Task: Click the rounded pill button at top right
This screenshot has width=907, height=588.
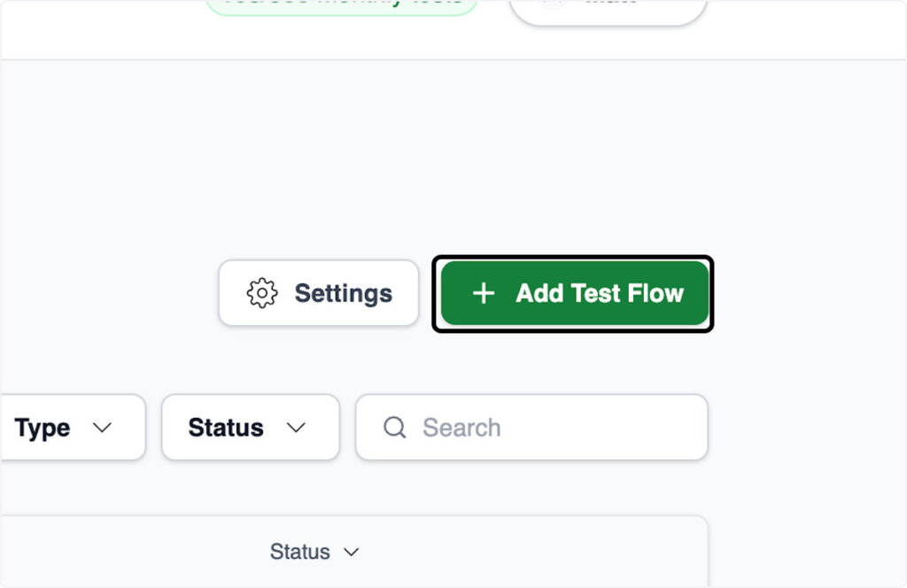Action: (x=608, y=7)
